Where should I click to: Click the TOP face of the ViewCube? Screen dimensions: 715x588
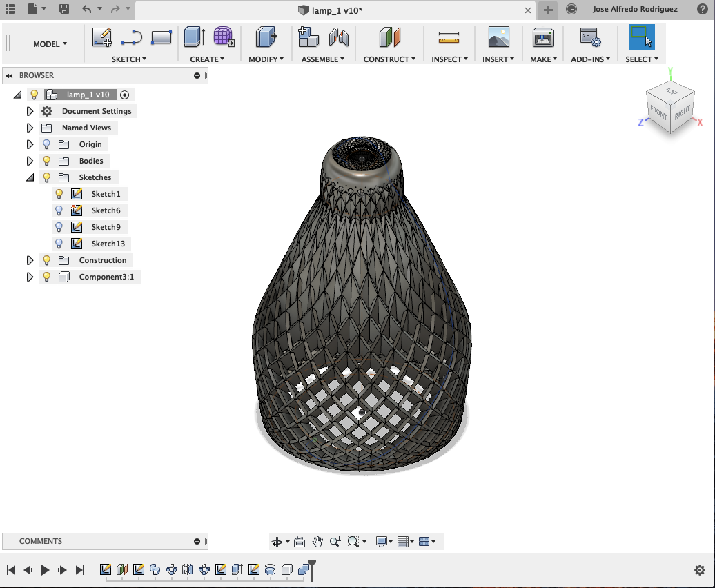tap(671, 91)
